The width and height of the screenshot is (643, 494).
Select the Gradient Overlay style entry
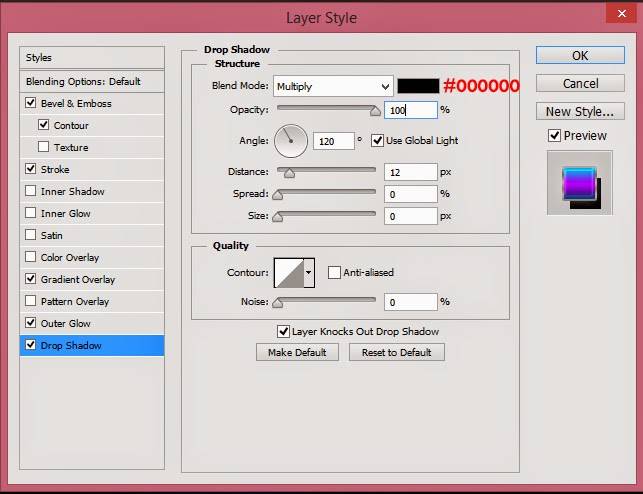coord(78,279)
